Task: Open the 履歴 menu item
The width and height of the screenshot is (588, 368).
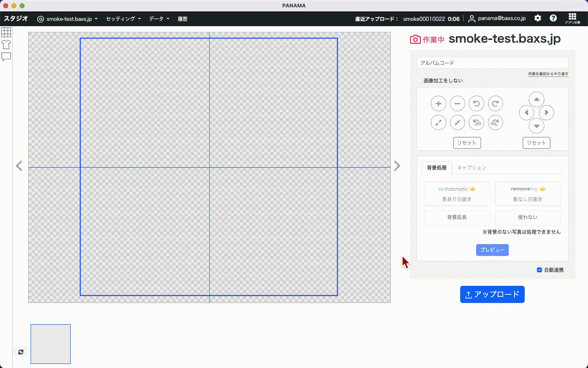Action: pos(183,19)
